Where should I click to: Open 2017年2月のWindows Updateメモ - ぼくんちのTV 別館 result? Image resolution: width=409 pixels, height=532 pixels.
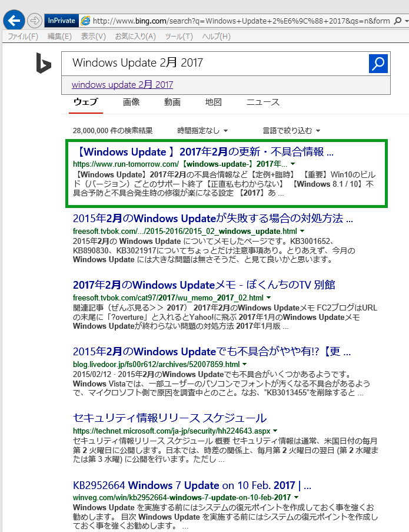(x=204, y=285)
